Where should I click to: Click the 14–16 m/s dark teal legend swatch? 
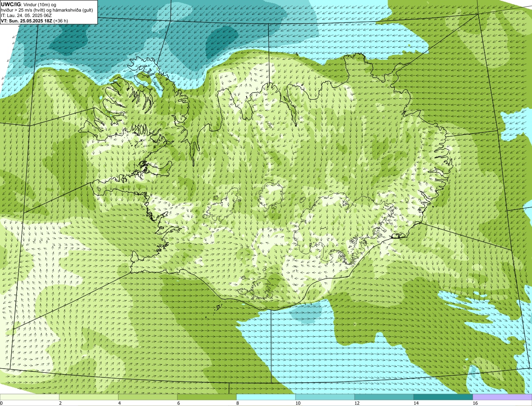tap(443, 397)
